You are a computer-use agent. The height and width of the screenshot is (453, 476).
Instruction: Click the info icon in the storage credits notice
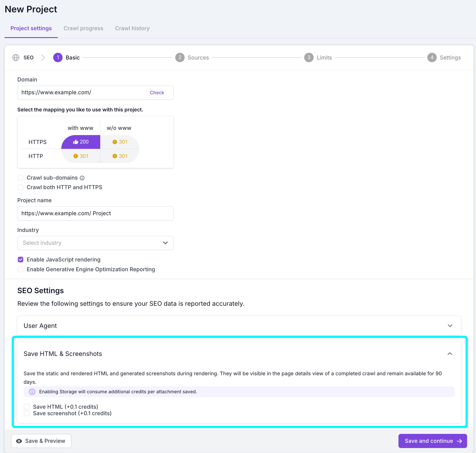coord(32,392)
